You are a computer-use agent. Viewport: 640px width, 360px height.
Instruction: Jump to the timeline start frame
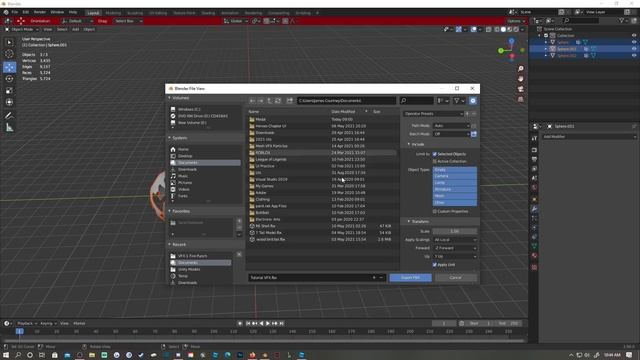tap(248, 323)
